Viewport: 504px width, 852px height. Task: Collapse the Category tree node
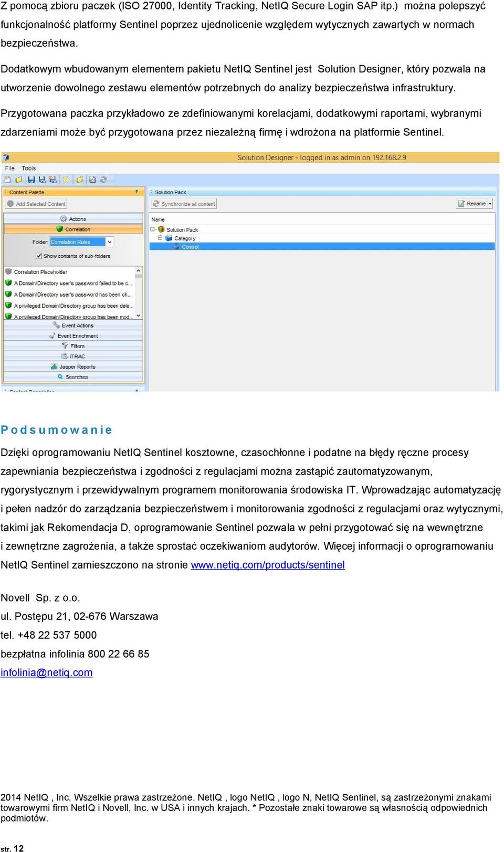(160, 238)
